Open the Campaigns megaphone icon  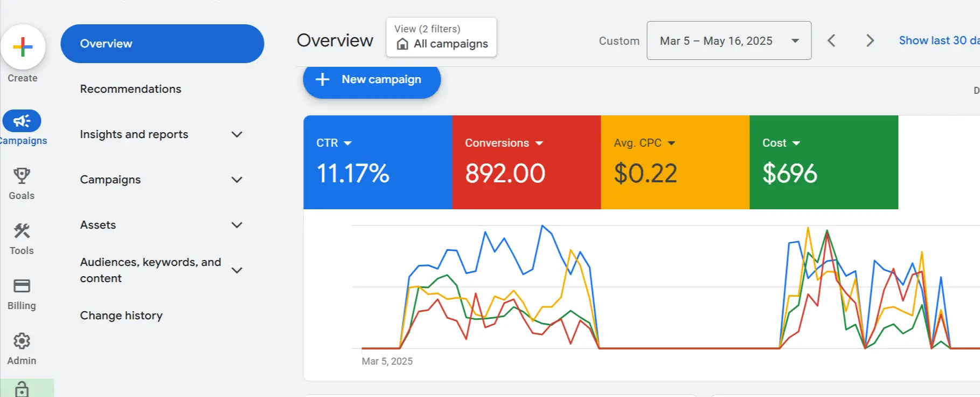(x=22, y=121)
